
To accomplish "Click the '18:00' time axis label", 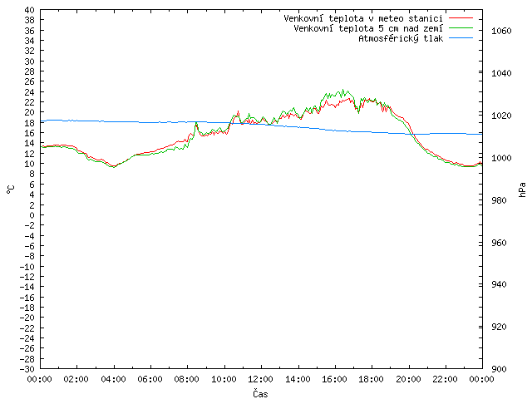I will click(372, 379).
